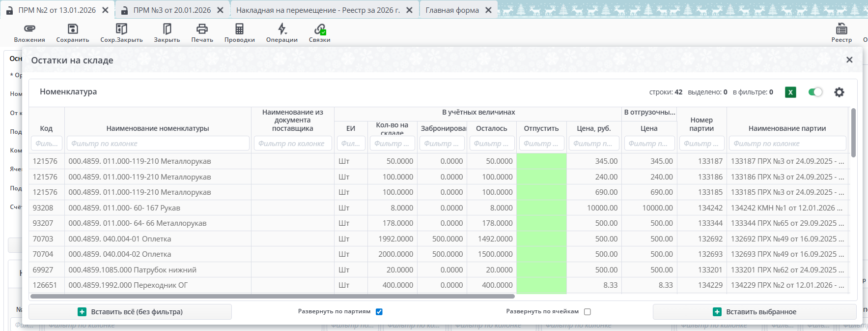
Task: Switch to tab ПРМ №3 от 20.01.2026
Action: pyautogui.click(x=172, y=10)
